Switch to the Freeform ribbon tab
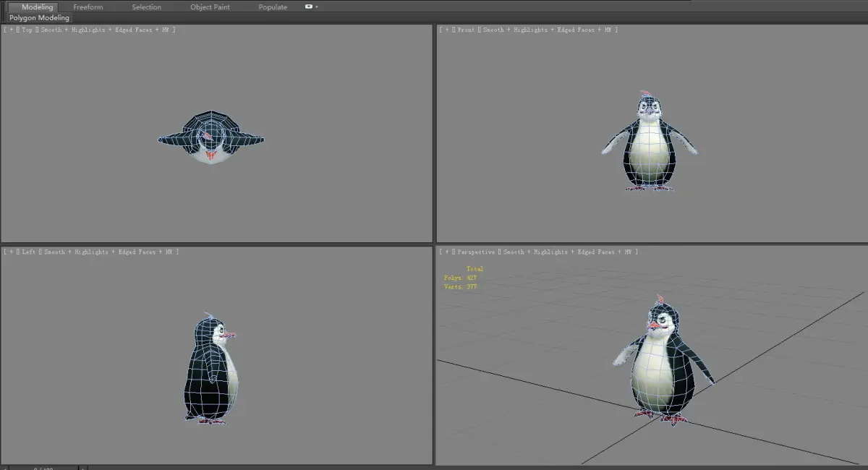Viewport: 868px width, 470px height. [88, 7]
